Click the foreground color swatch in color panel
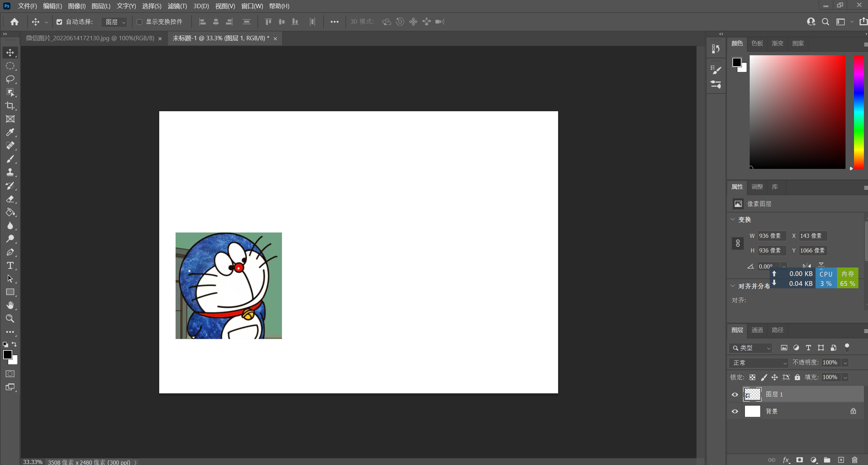 736,62
